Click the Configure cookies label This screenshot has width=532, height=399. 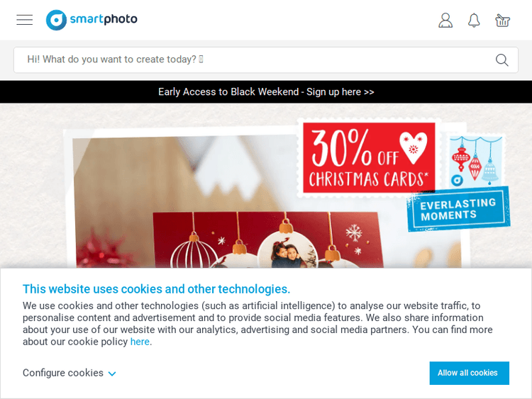pos(63,373)
